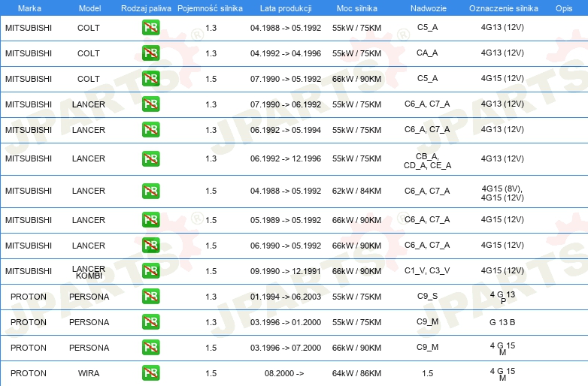The height and width of the screenshot is (386, 588).
Task: Click the Lata produkcji column header
Action: pos(286,8)
